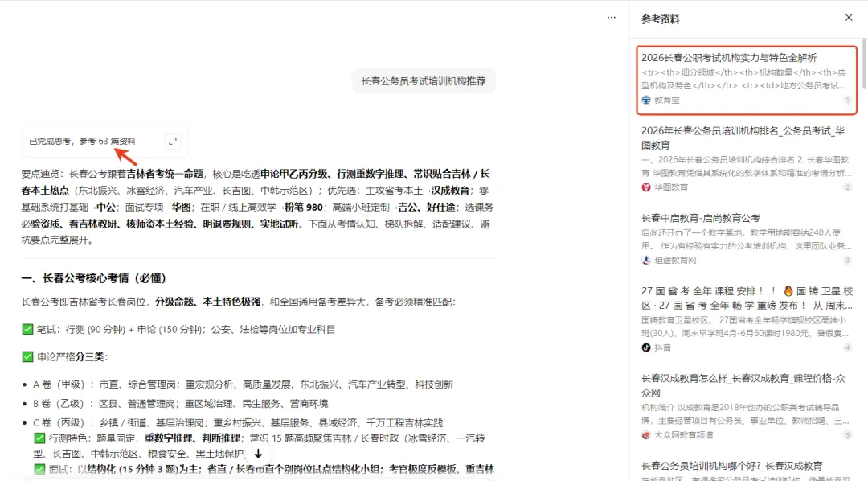The height and width of the screenshot is (481, 868).
Task: Click the 坦途教育网 source icon
Action: point(646,261)
